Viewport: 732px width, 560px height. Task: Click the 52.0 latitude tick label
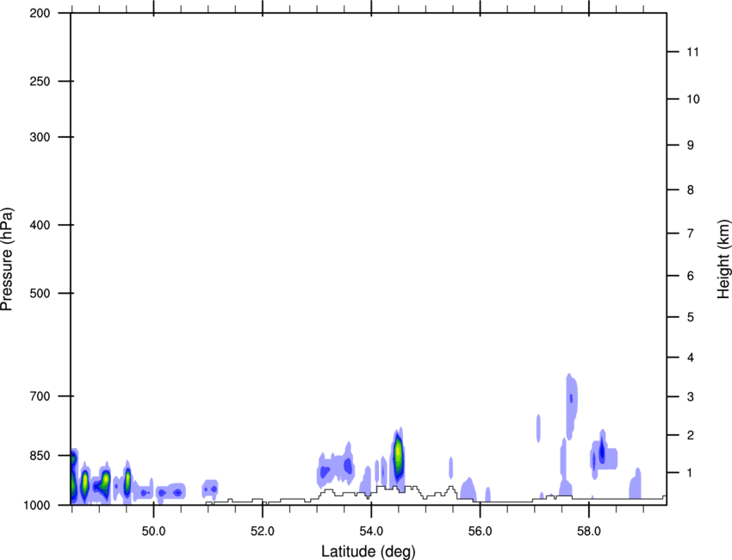pyautogui.click(x=263, y=532)
